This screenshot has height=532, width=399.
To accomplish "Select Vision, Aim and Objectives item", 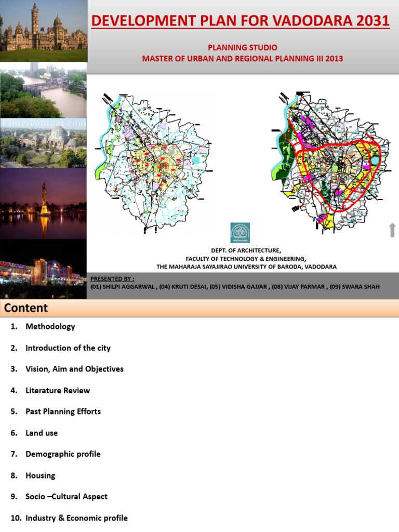I will [x=74, y=369].
